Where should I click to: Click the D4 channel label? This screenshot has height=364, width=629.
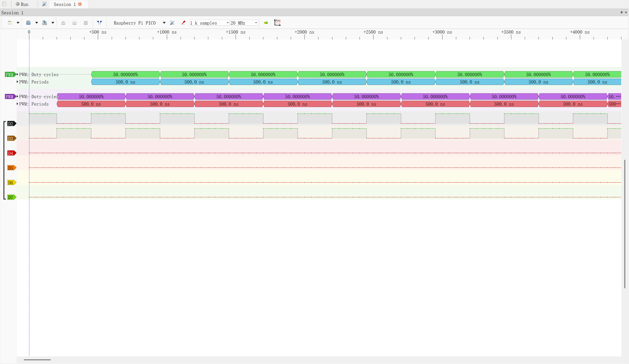pos(11,153)
